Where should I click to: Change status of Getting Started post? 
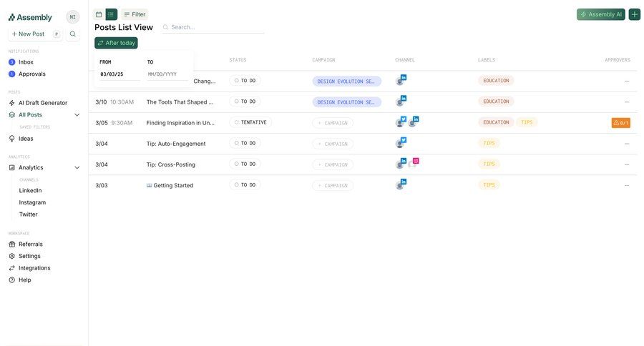click(x=245, y=185)
